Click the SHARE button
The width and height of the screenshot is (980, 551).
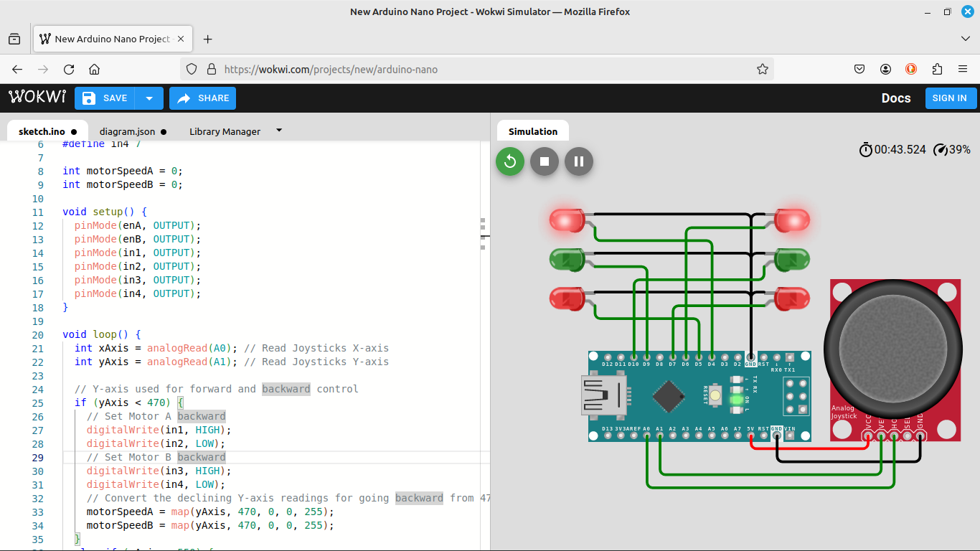click(x=202, y=98)
